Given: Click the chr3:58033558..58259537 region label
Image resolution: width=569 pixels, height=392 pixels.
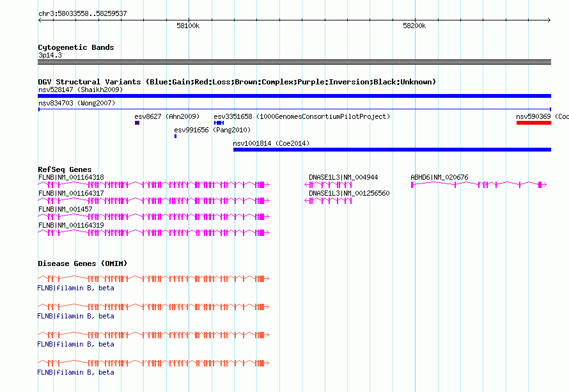Looking at the screenshot, I should click(82, 13).
